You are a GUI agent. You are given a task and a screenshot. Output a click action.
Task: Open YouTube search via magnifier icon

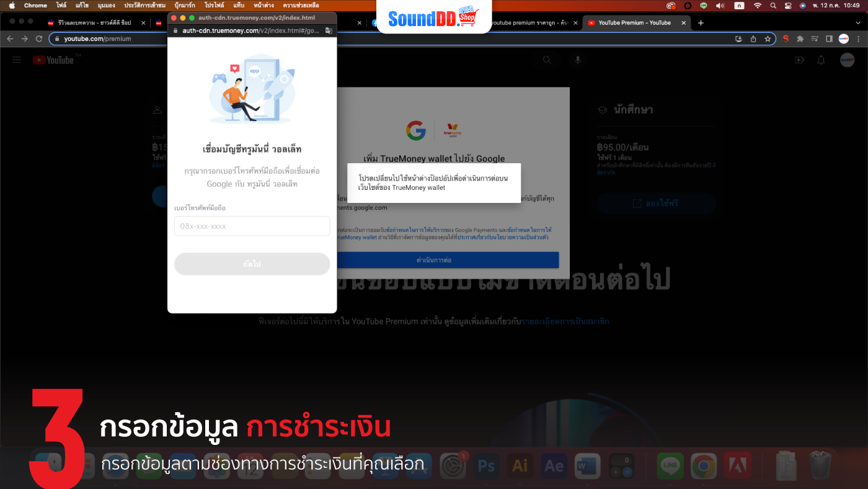pyautogui.click(x=547, y=60)
